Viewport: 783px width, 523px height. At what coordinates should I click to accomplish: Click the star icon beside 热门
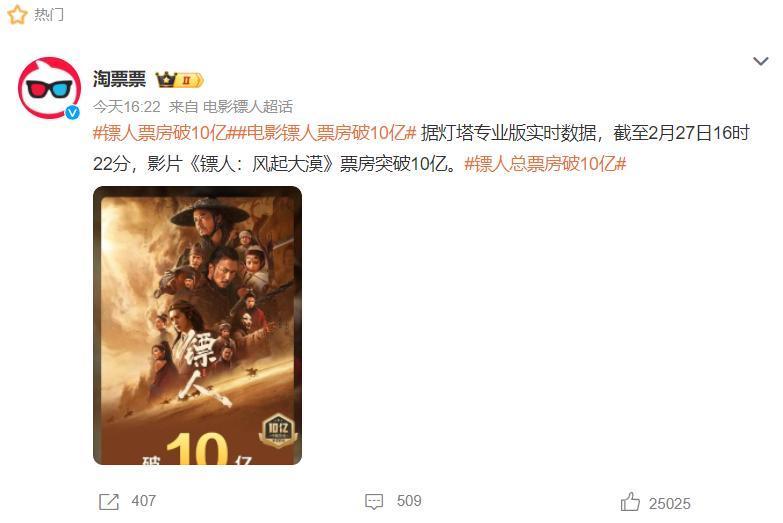(x=17, y=14)
